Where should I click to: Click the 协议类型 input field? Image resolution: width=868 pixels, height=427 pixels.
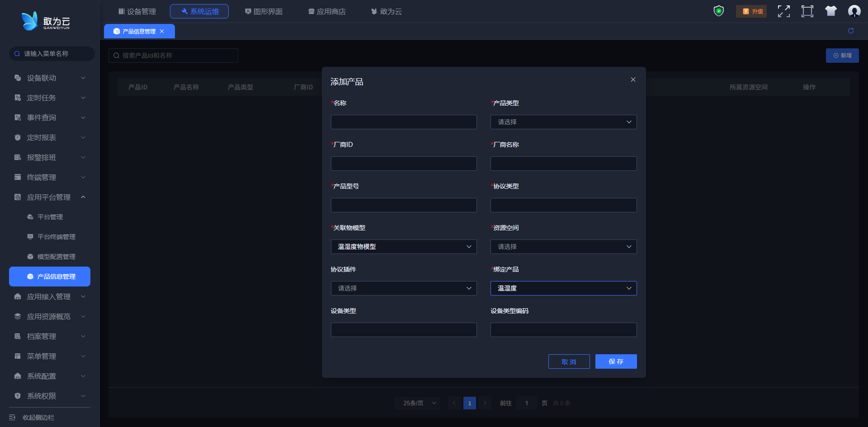(x=563, y=205)
